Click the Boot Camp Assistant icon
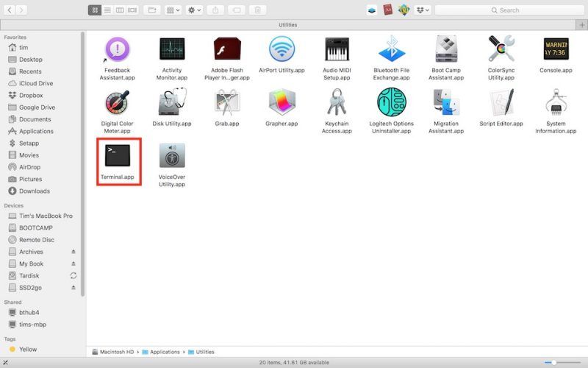 tap(446, 50)
